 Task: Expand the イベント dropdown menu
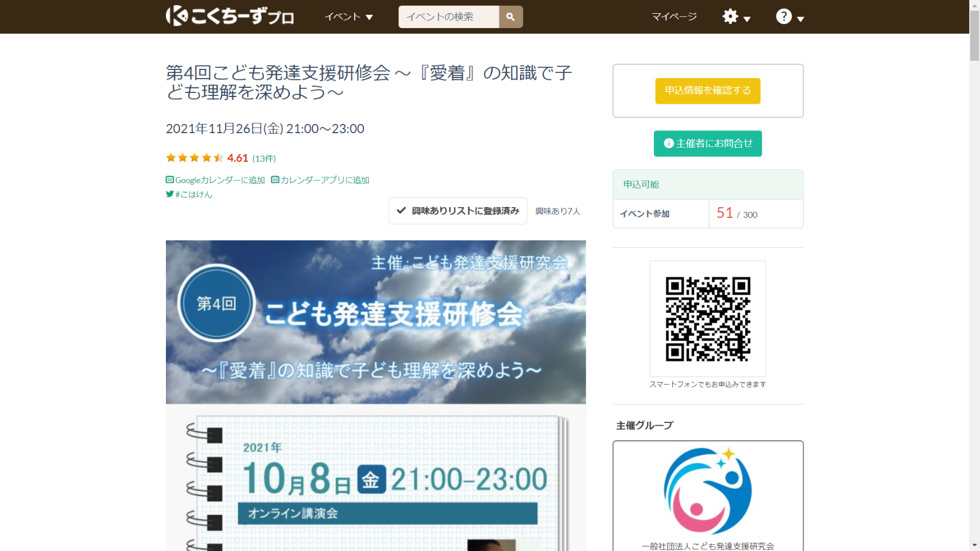click(348, 17)
